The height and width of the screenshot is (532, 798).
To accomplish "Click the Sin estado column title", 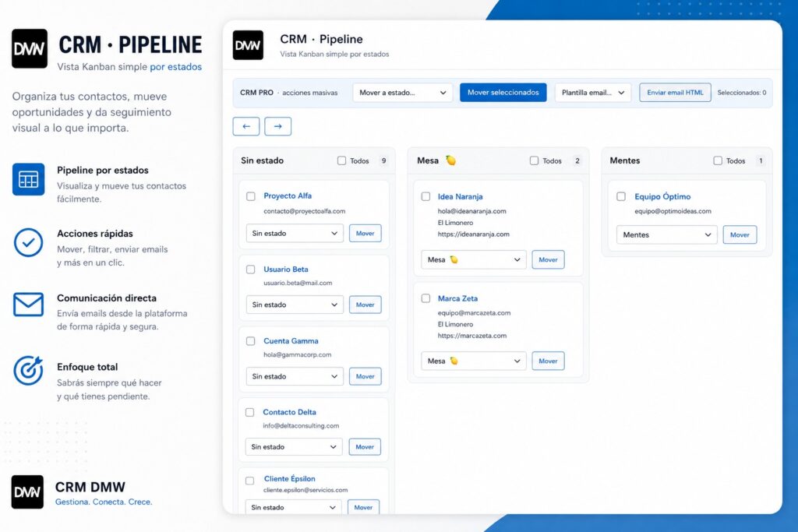I will 262,160.
